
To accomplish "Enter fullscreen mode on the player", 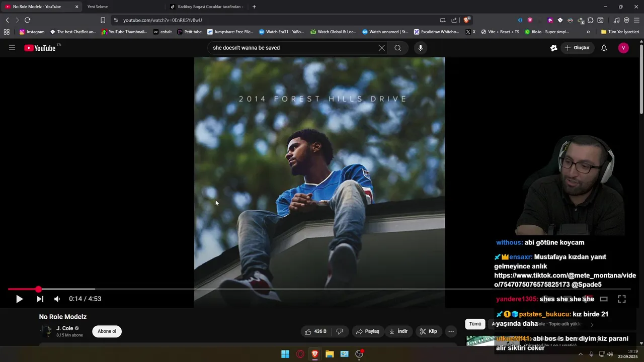I will tap(622, 299).
